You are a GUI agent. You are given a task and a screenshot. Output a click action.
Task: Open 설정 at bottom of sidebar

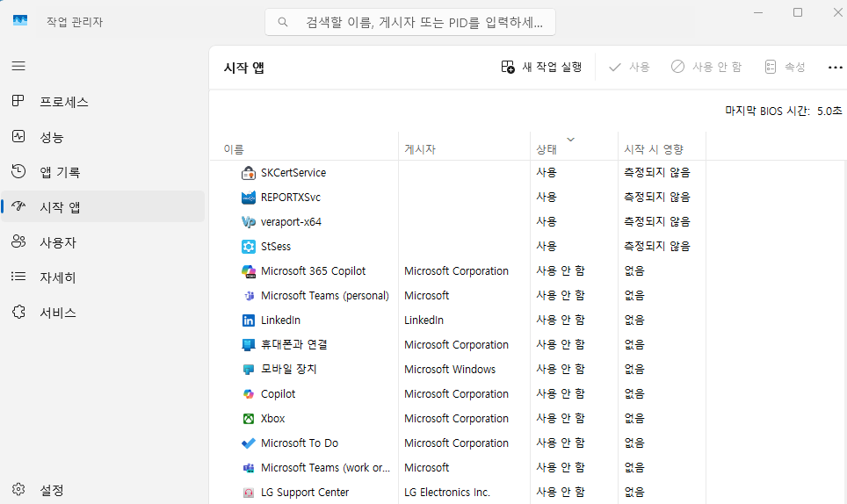pos(103,490)
